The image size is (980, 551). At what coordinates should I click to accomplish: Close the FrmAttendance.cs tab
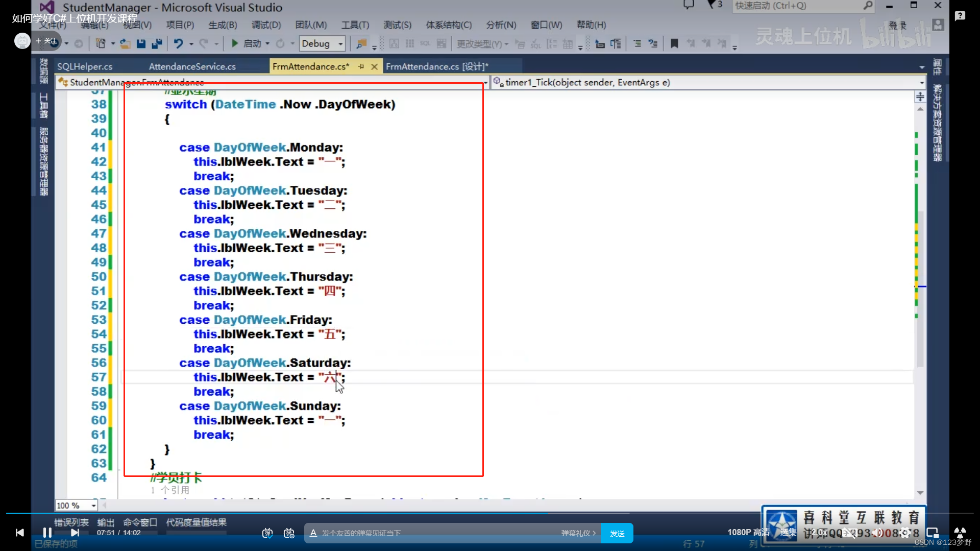[x=374, y=66]
